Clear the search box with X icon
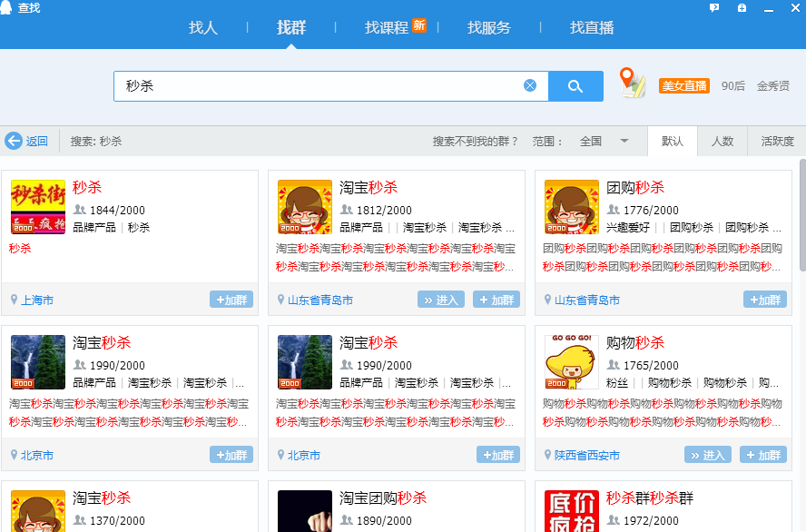806x532 pixels. pos(530,85)
